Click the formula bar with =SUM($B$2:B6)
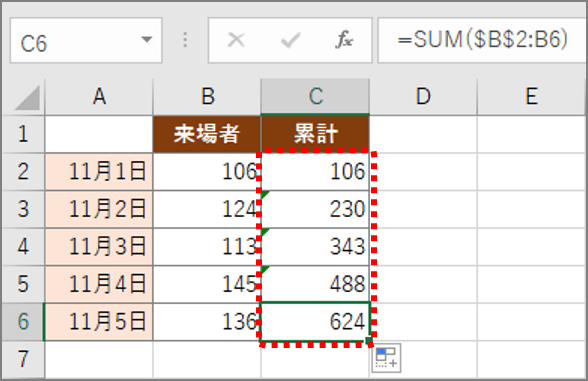Image resolution: width=588 pixels, height=381 pixels. 483,40
